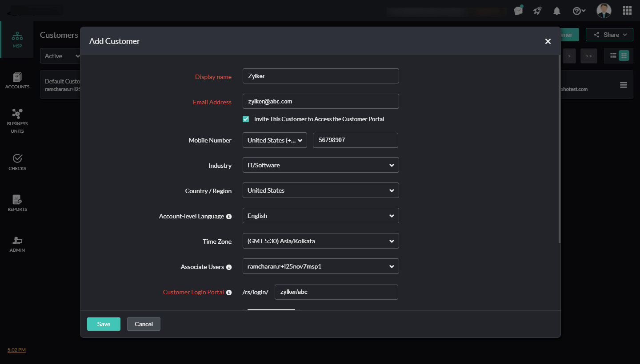Viewport: 640px width, 364px height.
Task: Uncheck Invite This Customer to Access Portal
Action: (x=246, y=119)
